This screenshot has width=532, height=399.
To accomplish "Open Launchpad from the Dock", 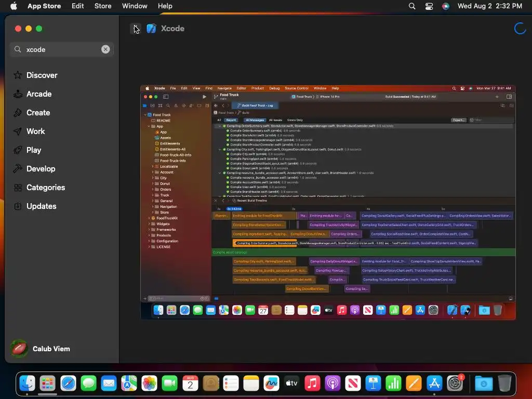I will click(x=47, y=383).
